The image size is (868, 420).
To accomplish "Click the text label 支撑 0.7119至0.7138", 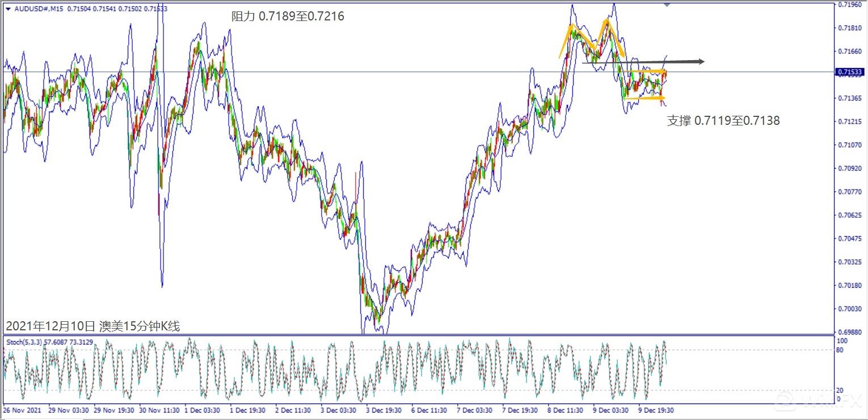I will (723, 120).
